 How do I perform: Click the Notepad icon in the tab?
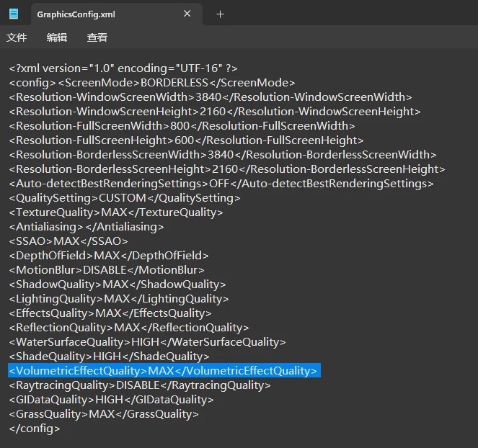(14, 14)
